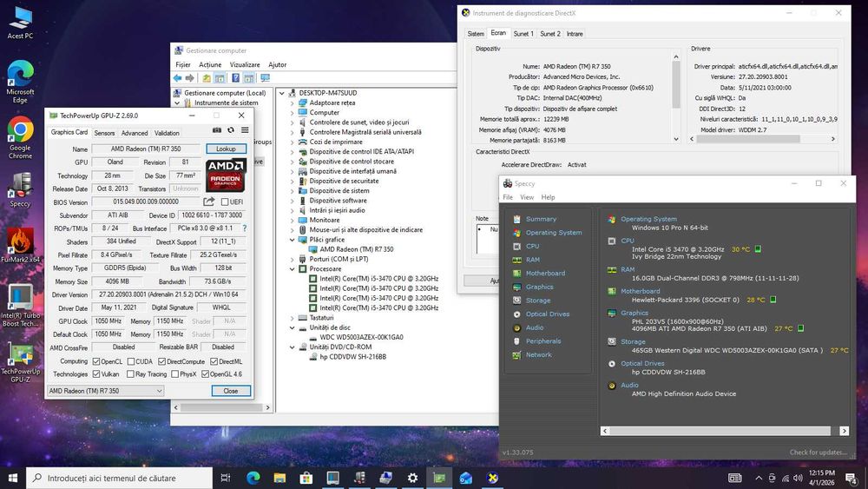The image size is (868, 489).
Task: Toggle OpenCL checkbox
Action: coord(96,361)
